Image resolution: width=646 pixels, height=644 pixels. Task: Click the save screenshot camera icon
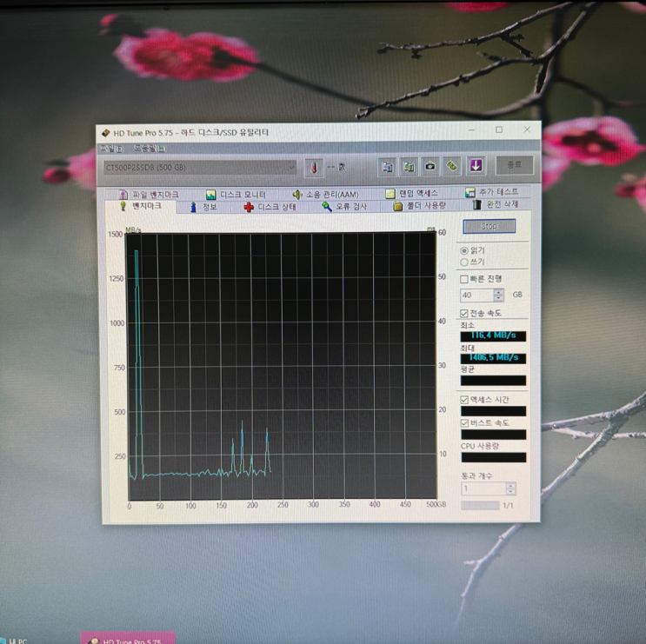click(x=430, y=166)
